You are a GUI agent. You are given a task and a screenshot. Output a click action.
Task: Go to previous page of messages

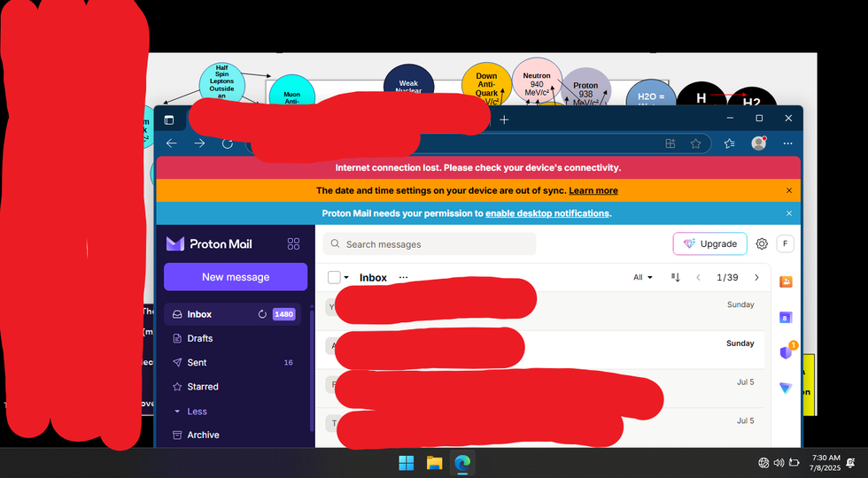coord(699,278)
